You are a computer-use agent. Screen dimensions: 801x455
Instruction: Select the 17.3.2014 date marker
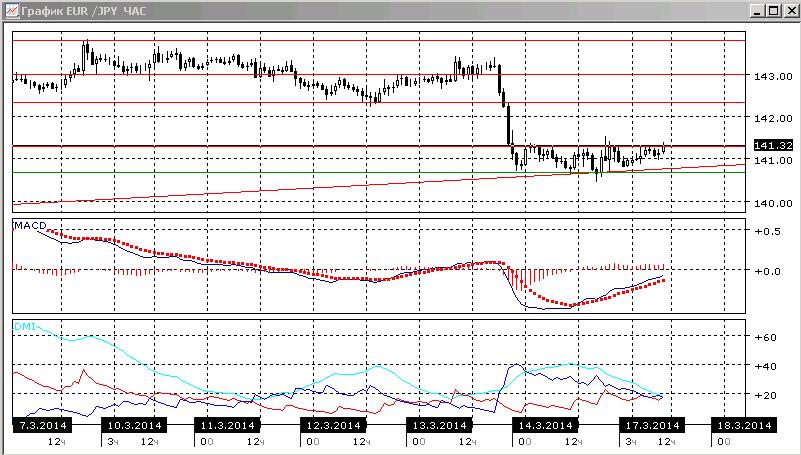click(x=652, y=425)
